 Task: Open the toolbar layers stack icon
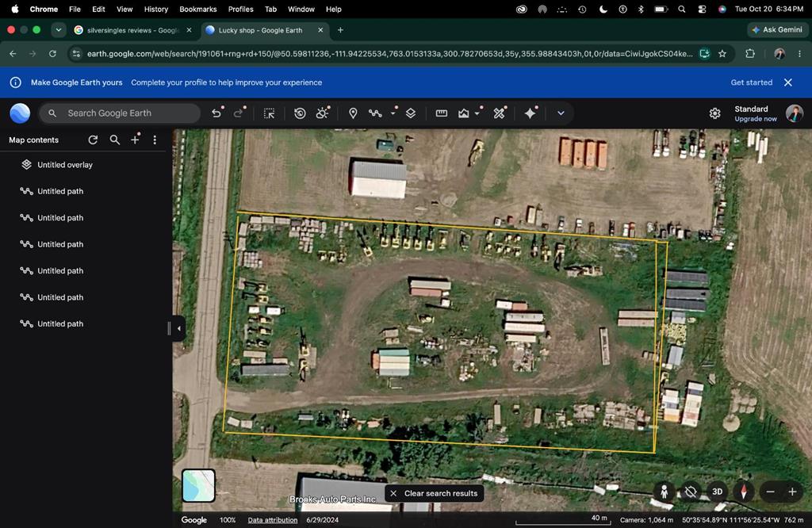coord(411,113)
